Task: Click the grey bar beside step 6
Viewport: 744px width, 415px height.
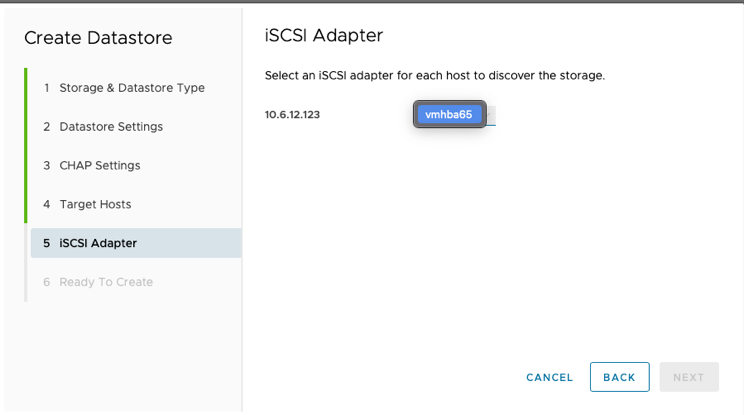Action: pyautogui.click(x=26, y=282)
